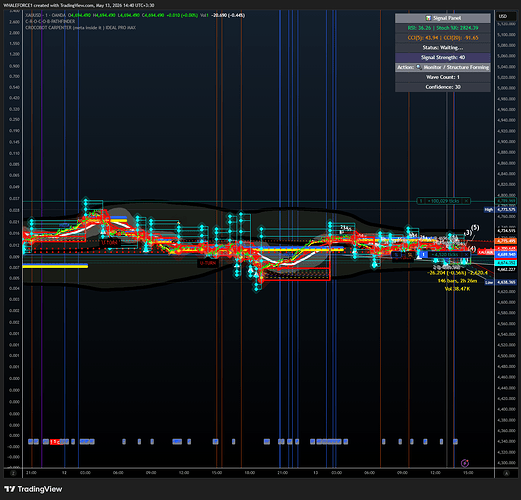Click the 146 bars, 2h 26m measurement text
This screenshot has width=521, height=500.
coord(457,281)
